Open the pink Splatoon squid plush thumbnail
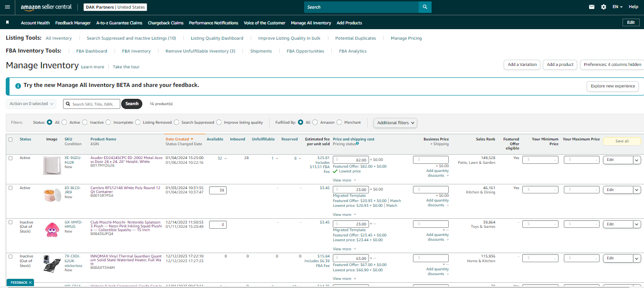The width and height of the screenshot is (644, 288). tap(52, 230)
